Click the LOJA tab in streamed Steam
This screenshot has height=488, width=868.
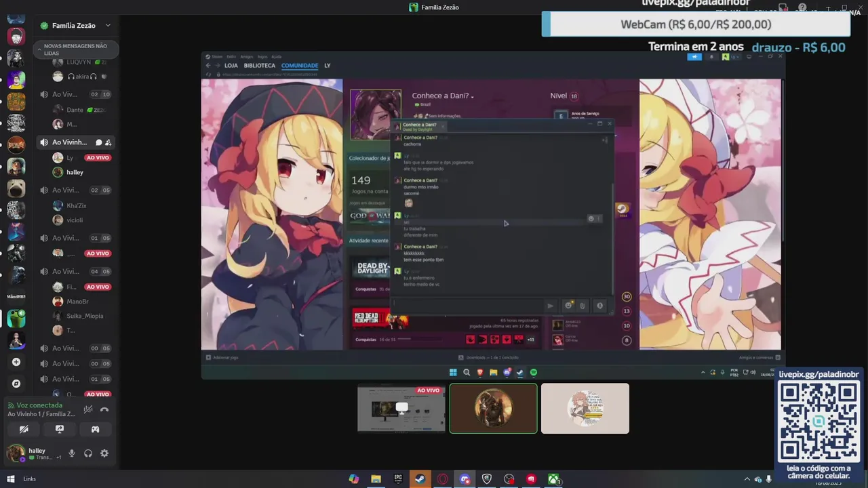(231, 66)
